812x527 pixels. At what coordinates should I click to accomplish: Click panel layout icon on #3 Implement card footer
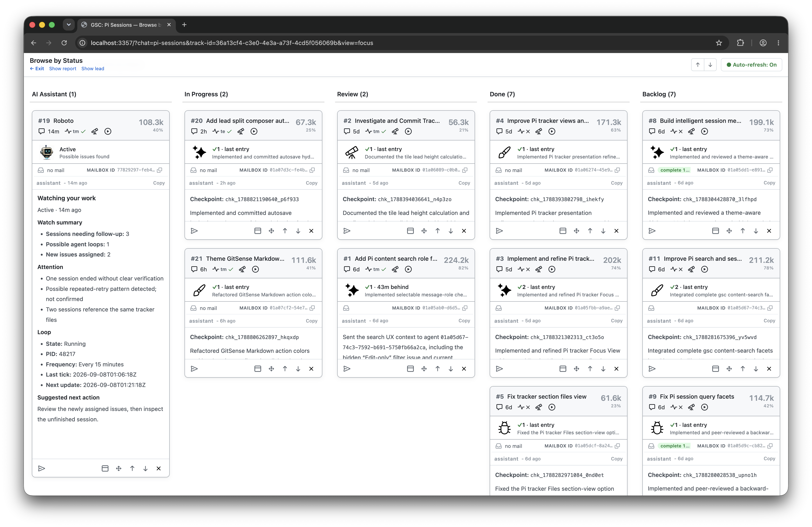tap(563, 369)
